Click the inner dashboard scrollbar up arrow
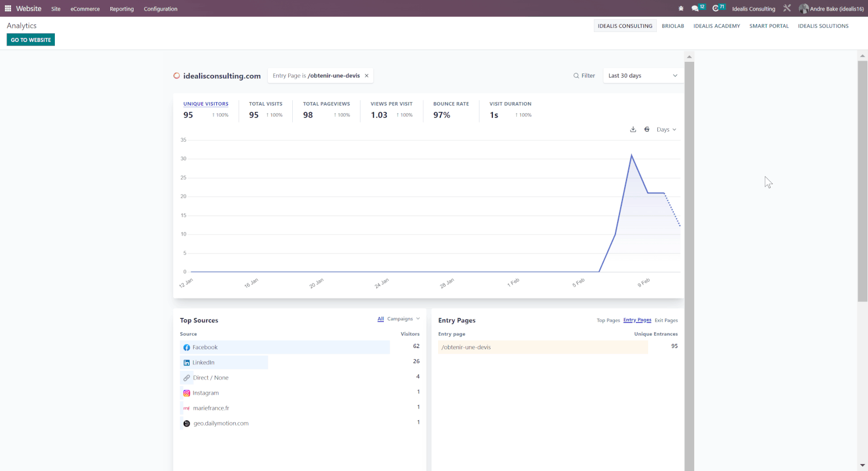Image resolution: width=868 pixels, height=471 pixels. point(689,57)
